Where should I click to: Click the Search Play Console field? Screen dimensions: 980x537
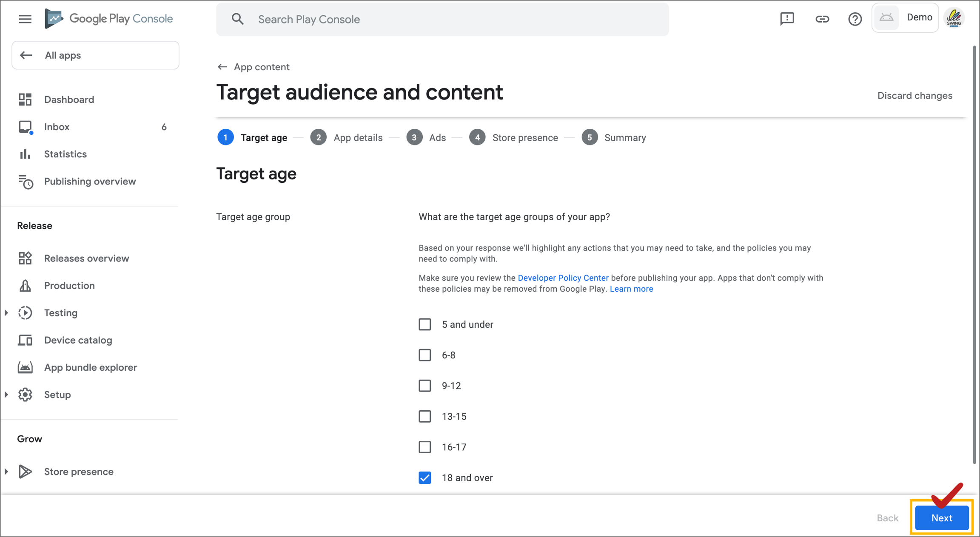tap(442, 19)
